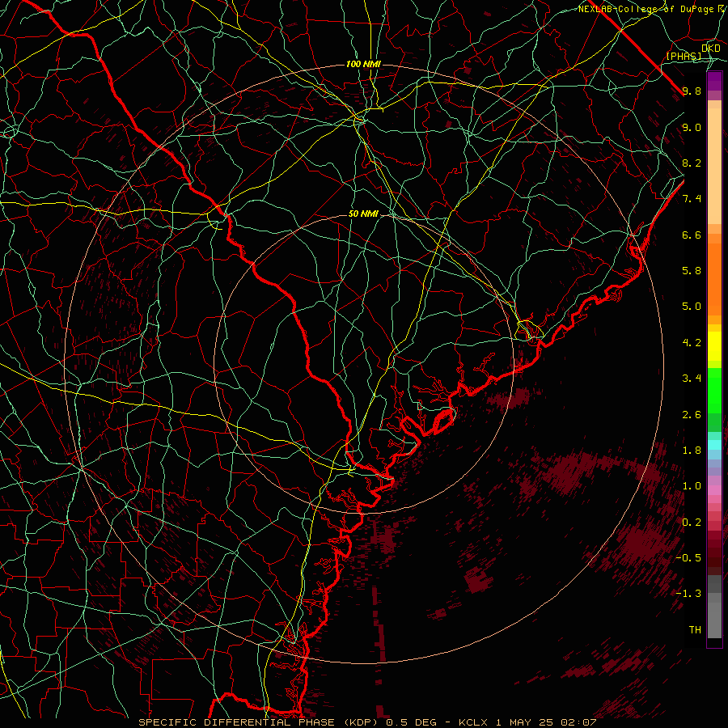Click the 9.0 value on color scale
This screenshot has width=728, height=728.
tap(692, 127)
